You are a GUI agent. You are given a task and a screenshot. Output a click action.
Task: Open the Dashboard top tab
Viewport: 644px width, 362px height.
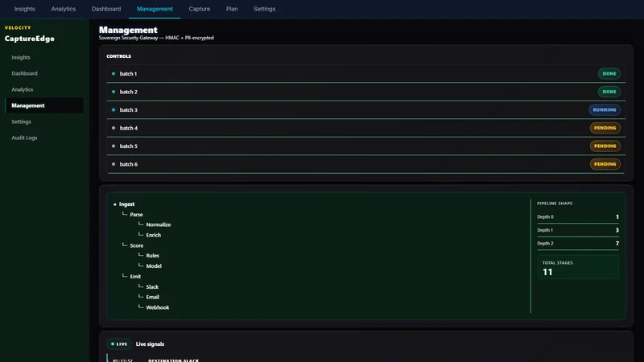[106, 9]
